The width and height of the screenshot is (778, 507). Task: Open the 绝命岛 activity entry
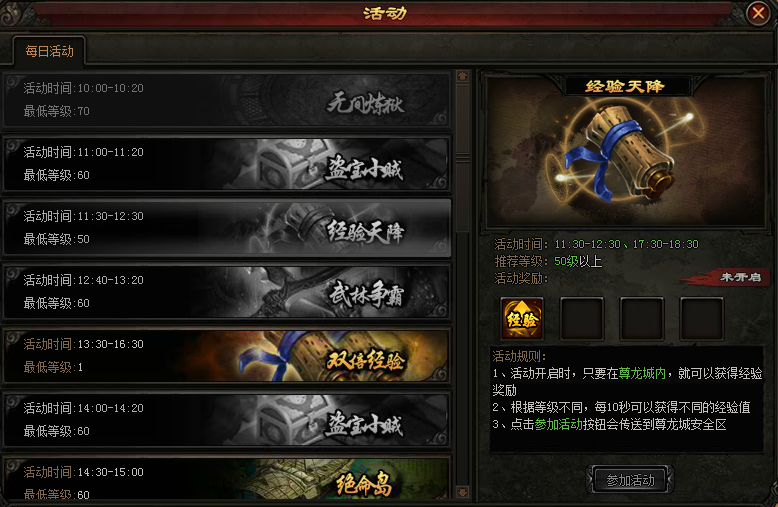[227, 478]
